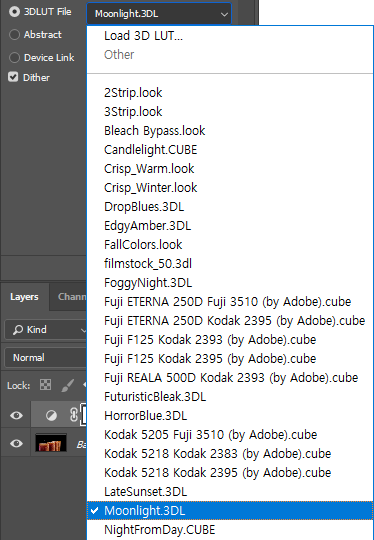Apply FallColors.look preset

[230, 245]
